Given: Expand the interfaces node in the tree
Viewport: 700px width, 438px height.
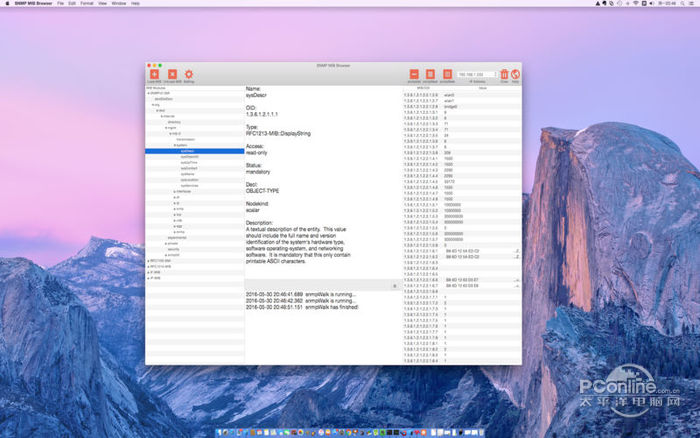Looking at the screenshot, I should 175,192.
